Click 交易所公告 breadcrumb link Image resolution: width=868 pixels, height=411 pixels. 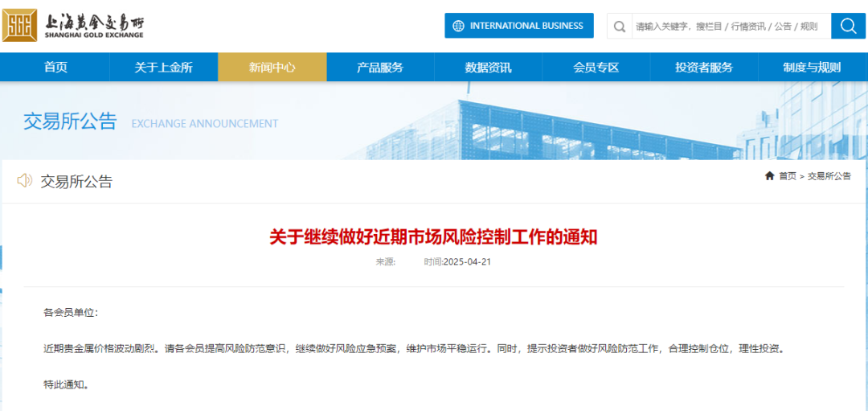[829, 176]
